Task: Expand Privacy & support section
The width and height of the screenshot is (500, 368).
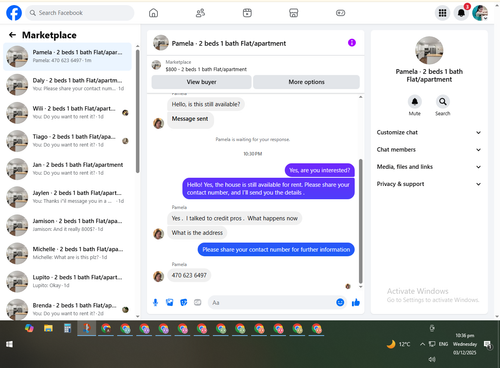Action: [429, 184]
